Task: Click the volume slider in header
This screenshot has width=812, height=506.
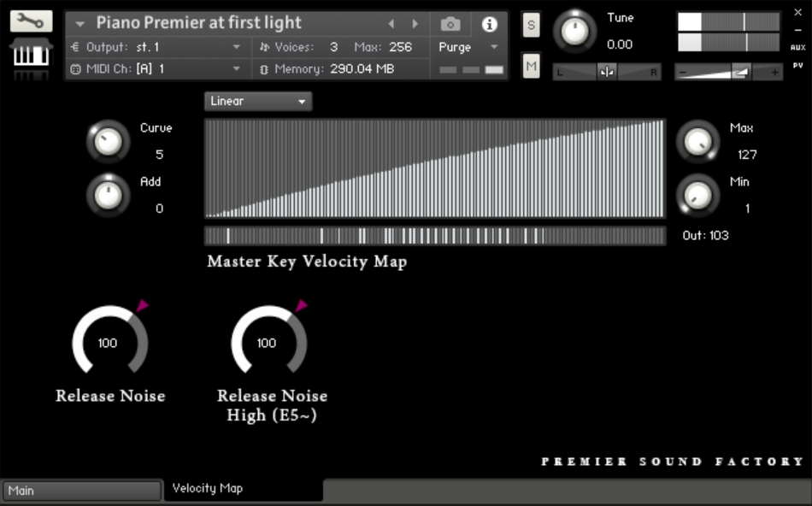Action: 728,73
